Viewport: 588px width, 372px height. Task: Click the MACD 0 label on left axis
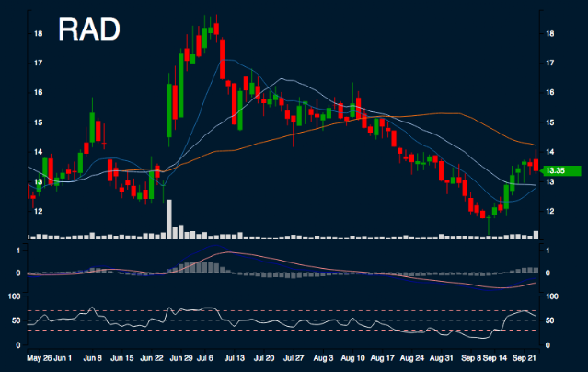coord(18,273)
